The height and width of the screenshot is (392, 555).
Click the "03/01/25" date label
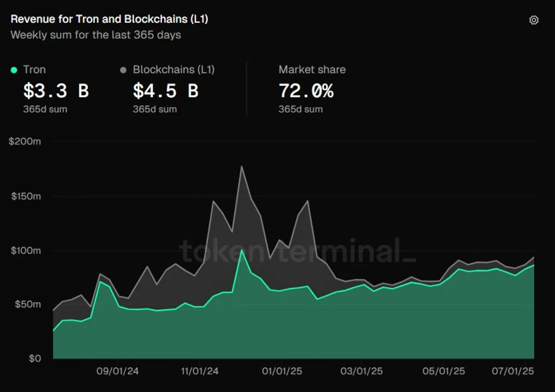(x=362, y=371)
